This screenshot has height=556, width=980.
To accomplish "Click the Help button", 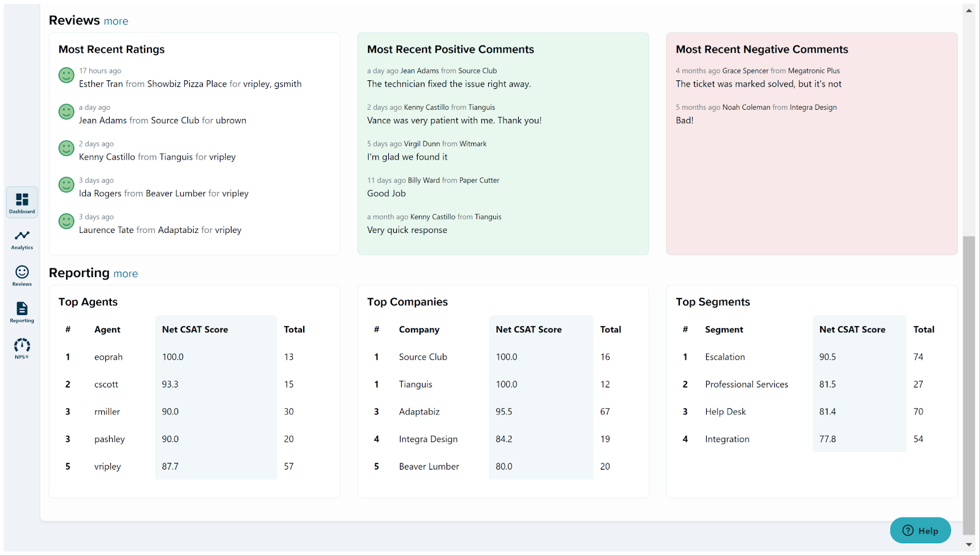I will (x=920, y=530).
